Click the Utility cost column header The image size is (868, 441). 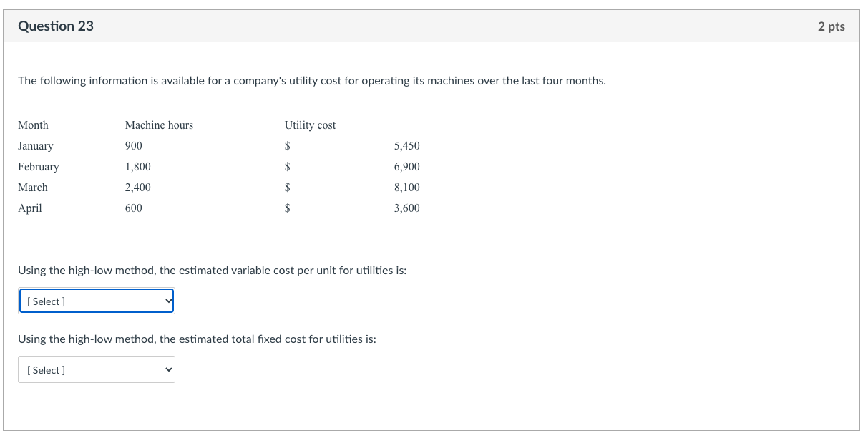(x=310, y=125)
